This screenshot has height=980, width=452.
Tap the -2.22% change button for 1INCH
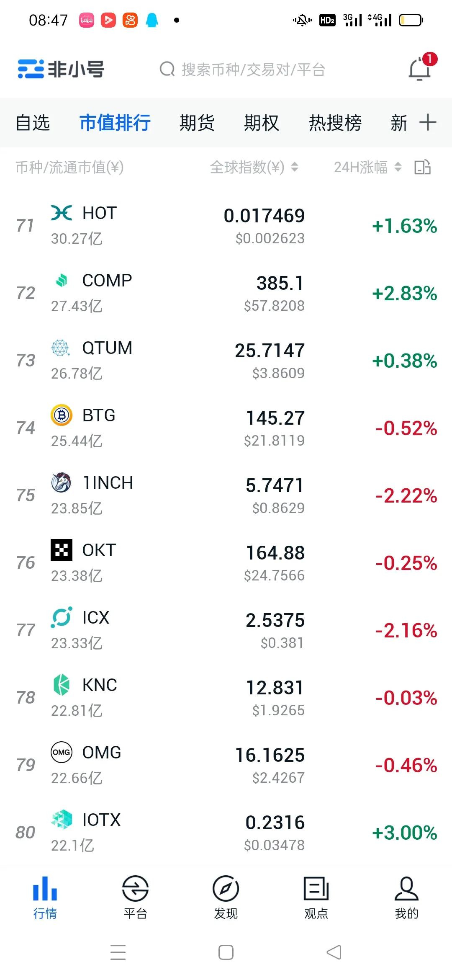[x=406, y=495]
